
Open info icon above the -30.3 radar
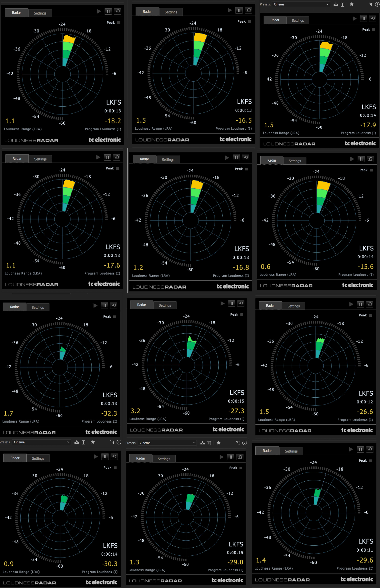tap(119, 442)
